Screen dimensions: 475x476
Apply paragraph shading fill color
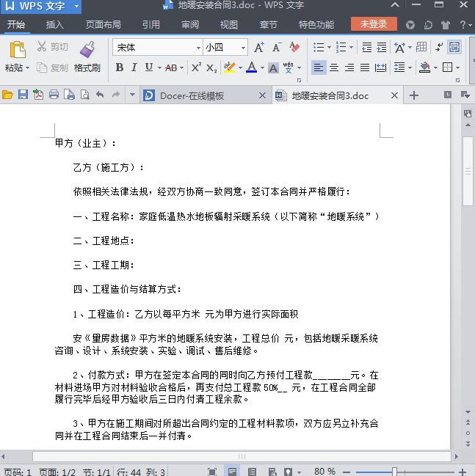point(424,67)
